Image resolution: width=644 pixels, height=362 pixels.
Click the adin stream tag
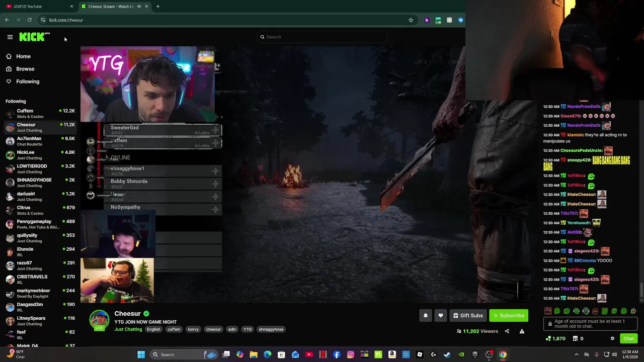coord(232,329)
